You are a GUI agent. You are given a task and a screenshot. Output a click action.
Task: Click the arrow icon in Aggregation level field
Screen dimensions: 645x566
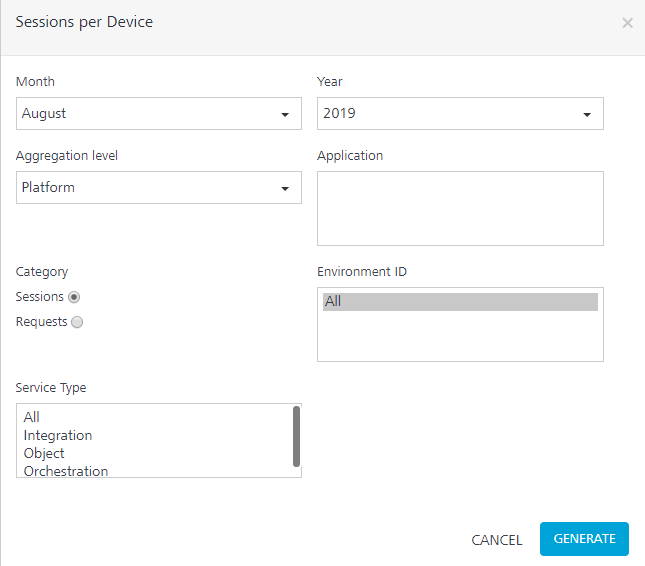pos(285,188)
